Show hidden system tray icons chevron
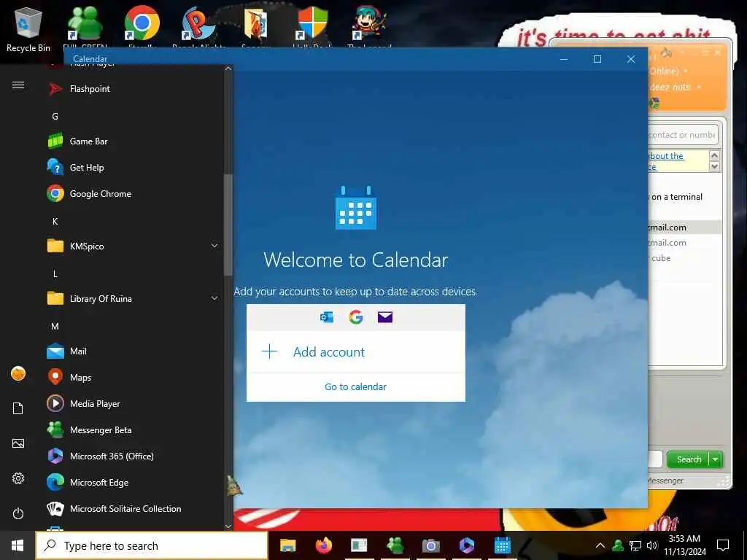The image size is (747, 560). 600,545
